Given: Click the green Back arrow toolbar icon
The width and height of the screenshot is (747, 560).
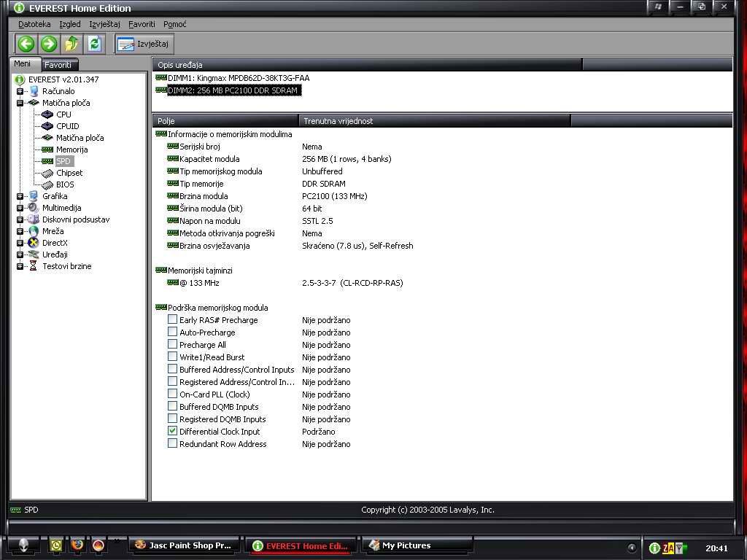Looking at the screenshot, I should point(26,44).
